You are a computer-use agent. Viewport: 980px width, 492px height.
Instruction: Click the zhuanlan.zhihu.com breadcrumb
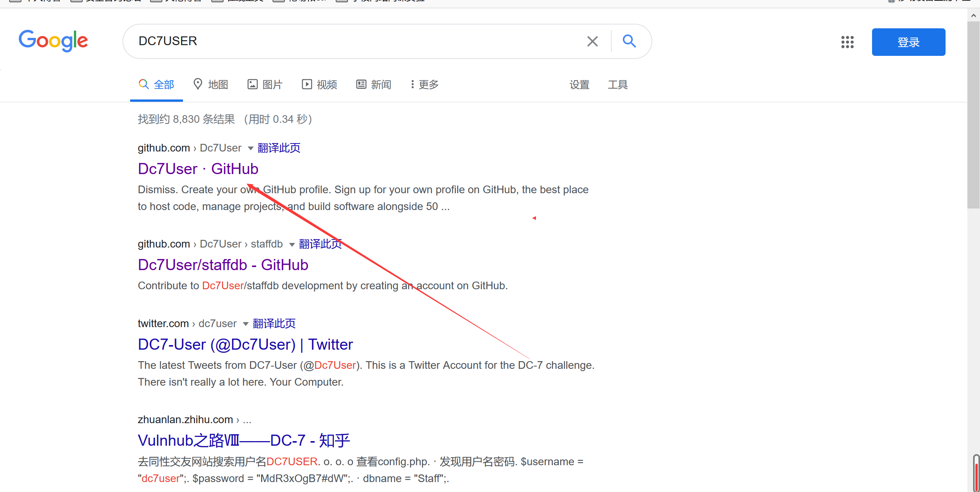click(194, 419)
